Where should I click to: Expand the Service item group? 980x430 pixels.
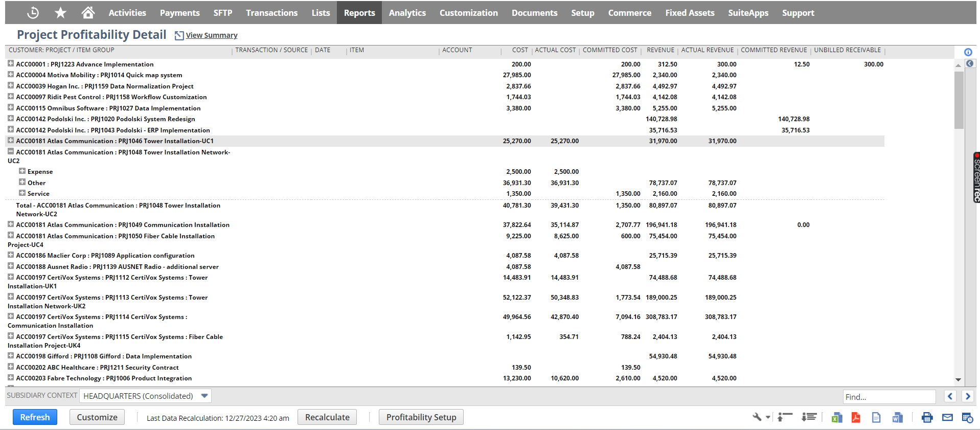[x=22, y=193]
